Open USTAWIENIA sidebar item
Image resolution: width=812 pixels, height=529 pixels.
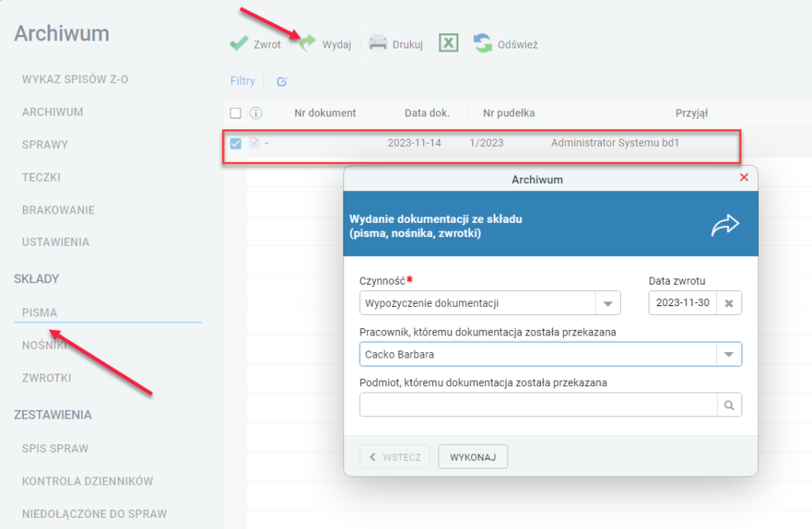click(x=56, y=242)
